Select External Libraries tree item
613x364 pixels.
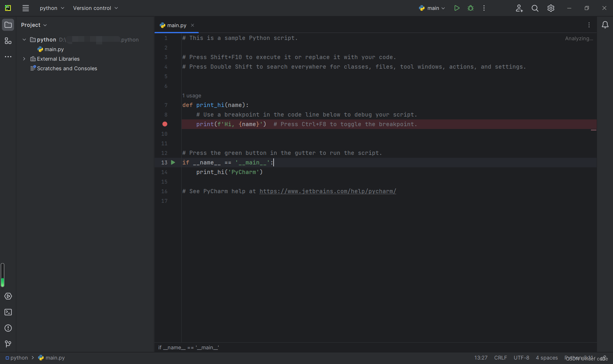[55, 59]
